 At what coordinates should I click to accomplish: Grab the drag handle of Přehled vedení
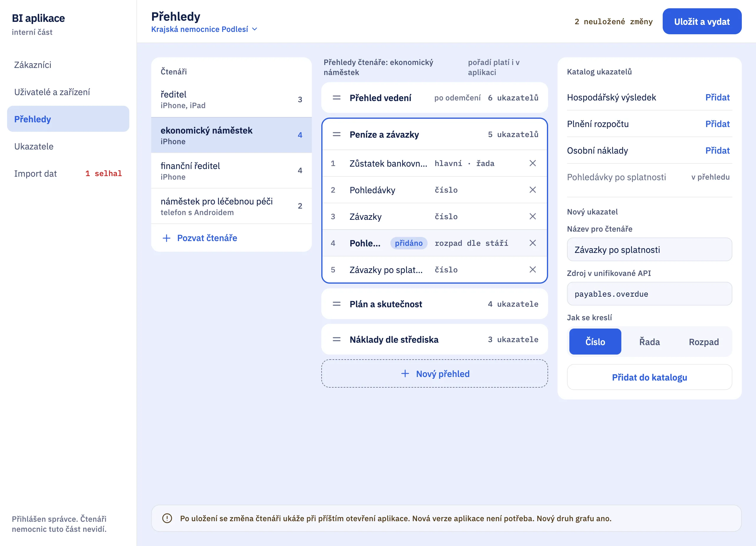pos(337,98)
